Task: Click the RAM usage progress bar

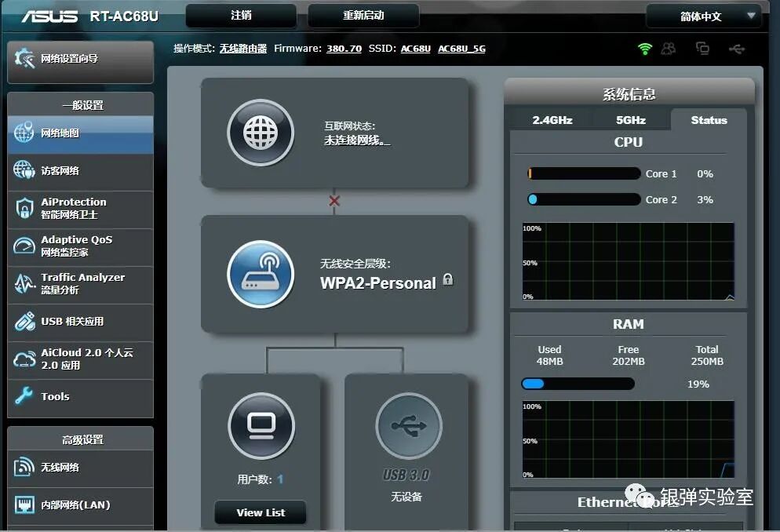Action: [578, 384]
